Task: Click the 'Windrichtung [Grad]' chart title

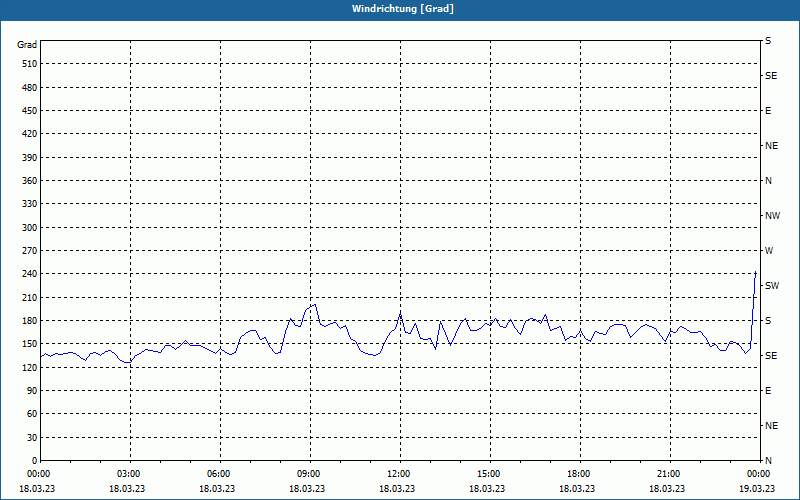Action: [403, 9]
